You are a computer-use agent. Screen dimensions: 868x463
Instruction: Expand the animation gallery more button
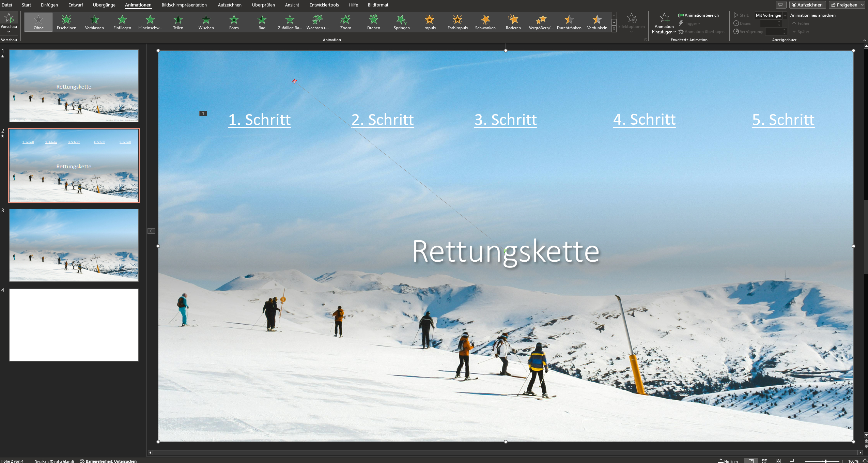click(x=614, y=29)
